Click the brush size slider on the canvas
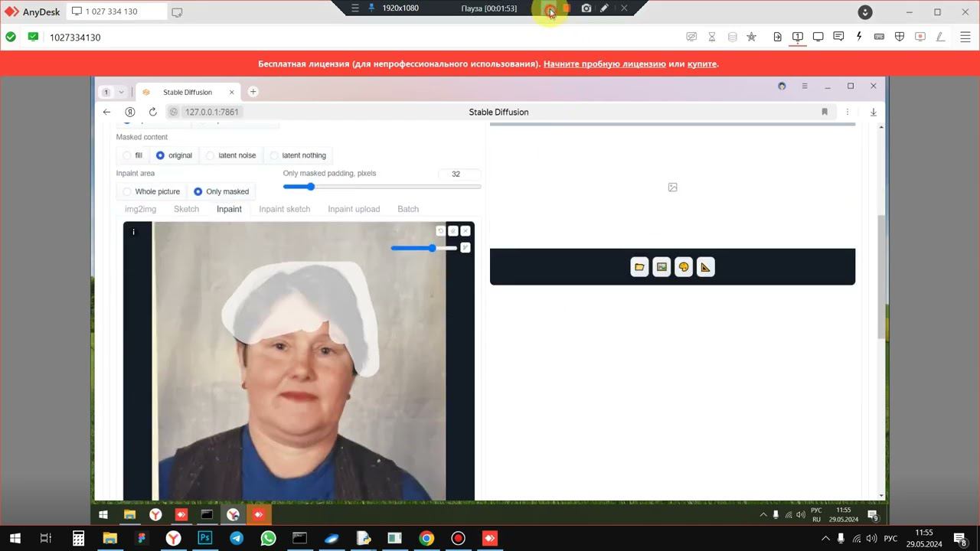 423,248
